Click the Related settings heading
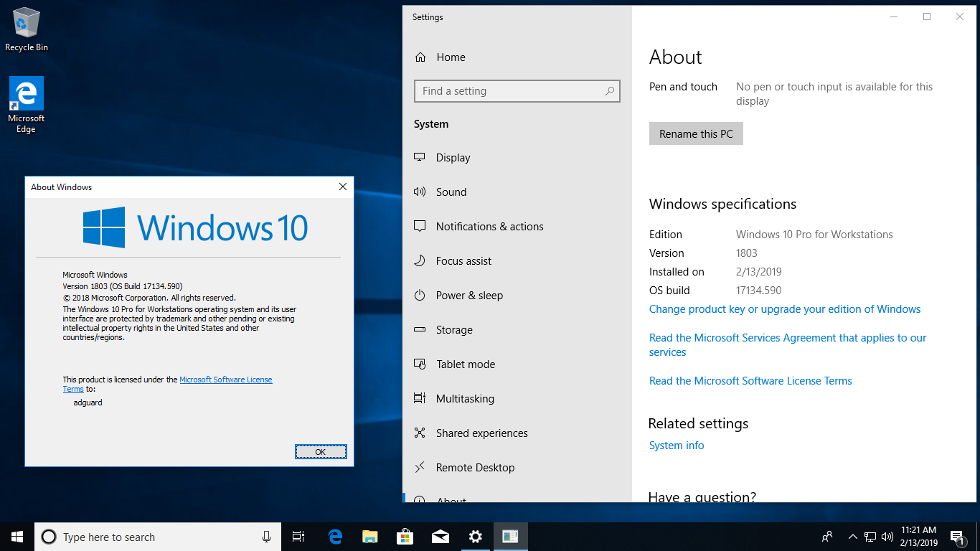The height and width of the screenshot is (551, 980). pyautogui.click(x=698, y=424)
